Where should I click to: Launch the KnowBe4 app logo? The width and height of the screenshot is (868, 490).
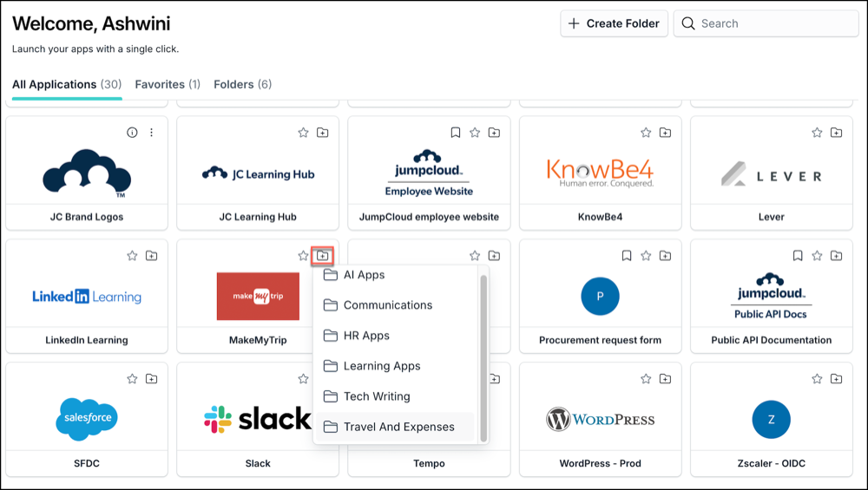600,173
